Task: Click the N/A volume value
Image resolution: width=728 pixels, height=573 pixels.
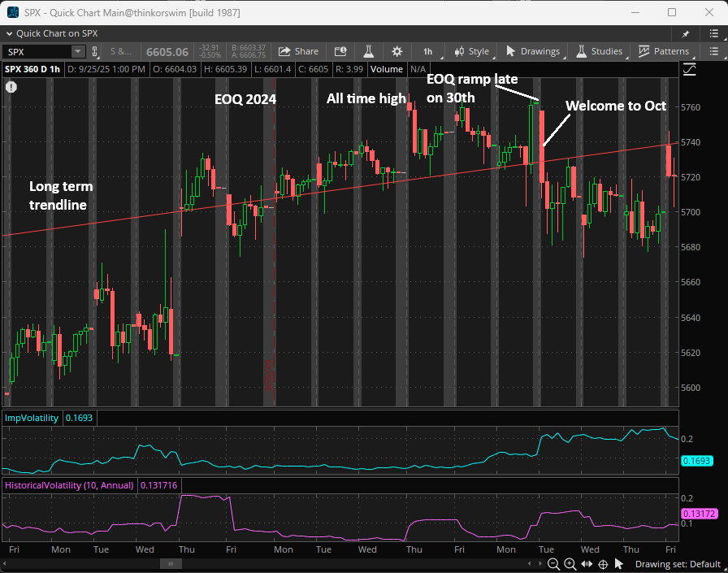Action: click(x=418, y=69)
